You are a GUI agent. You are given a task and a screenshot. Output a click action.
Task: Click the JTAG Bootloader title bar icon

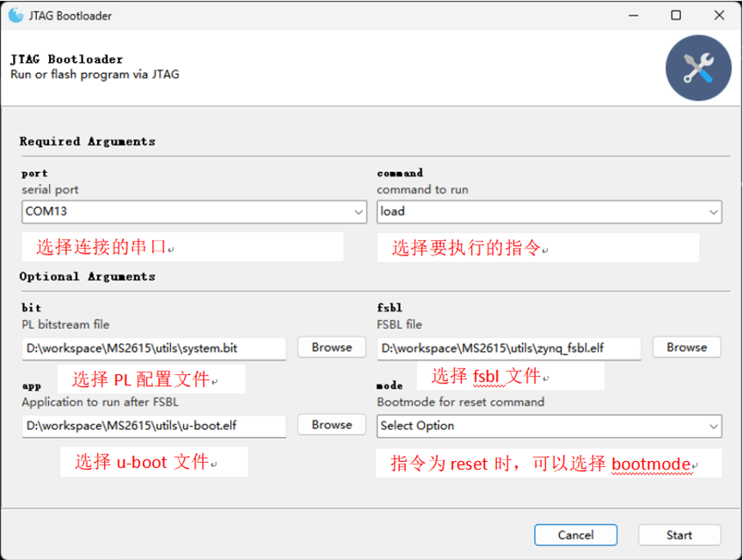15,15
